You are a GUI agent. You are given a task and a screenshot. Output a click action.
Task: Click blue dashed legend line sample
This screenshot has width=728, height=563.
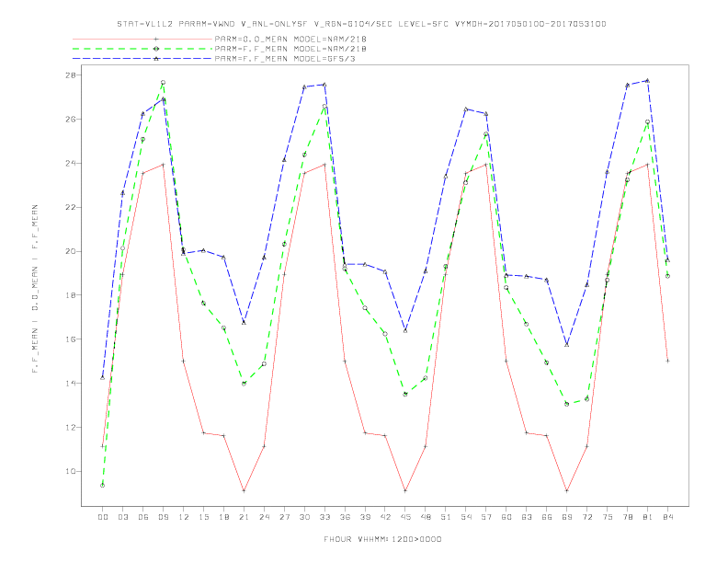142,59
